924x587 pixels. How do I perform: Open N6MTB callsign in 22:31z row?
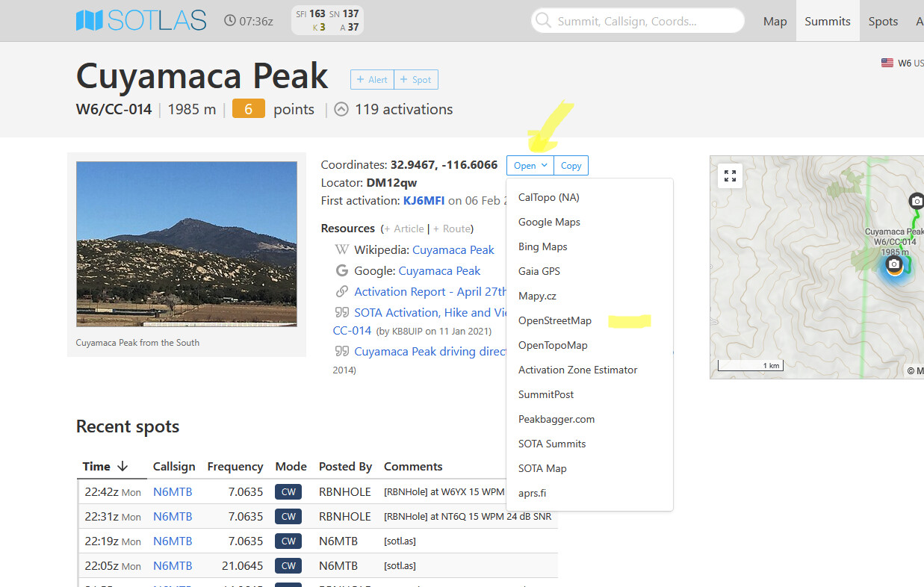click(173, 516)
